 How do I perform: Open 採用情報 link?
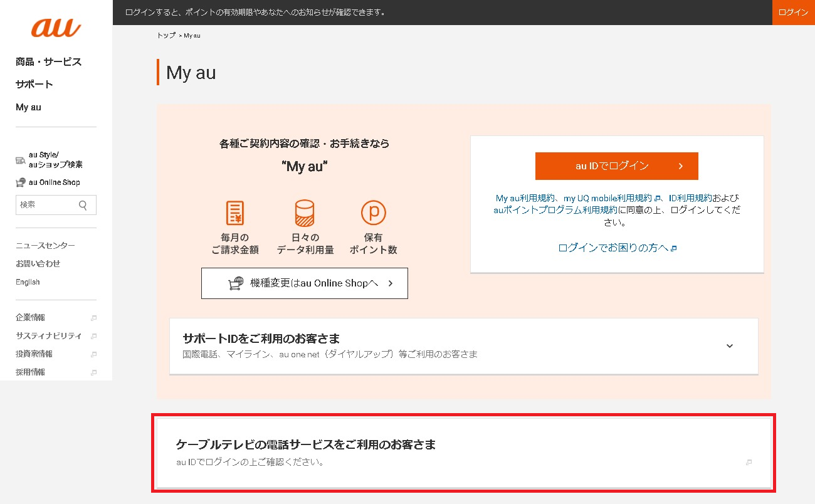30,372
